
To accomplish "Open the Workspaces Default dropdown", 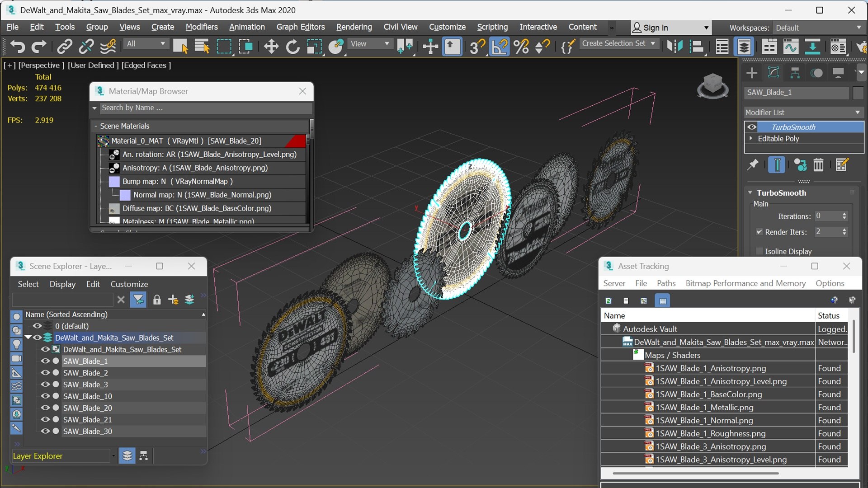I will click(x=818, y=28).
